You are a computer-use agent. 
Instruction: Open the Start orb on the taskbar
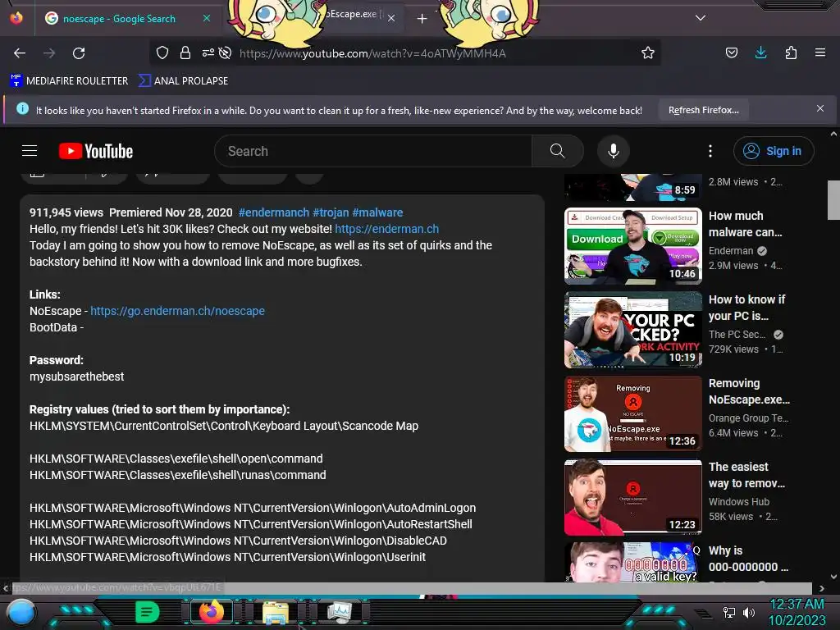coord(21,613)
